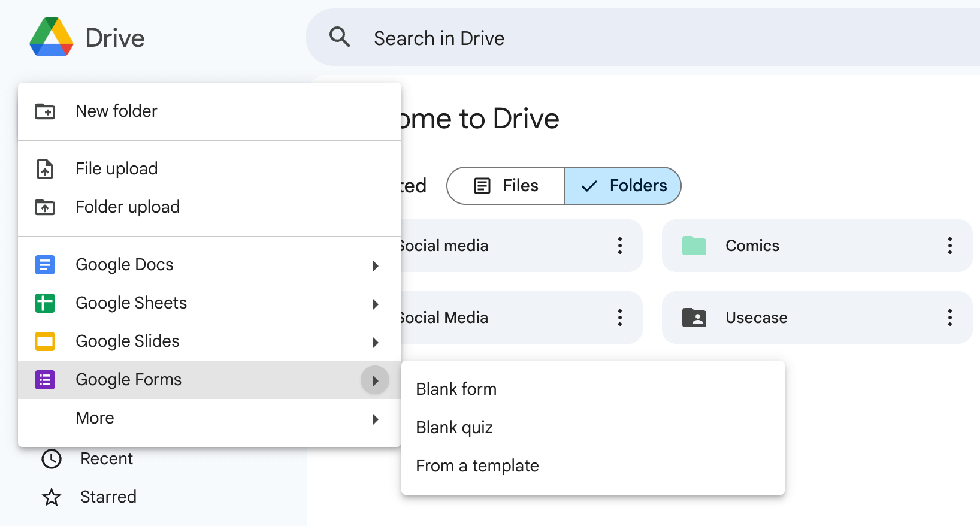Expand the Google Sheets submenu arrow
Screen dimensions: 980x526
(375, 304)
